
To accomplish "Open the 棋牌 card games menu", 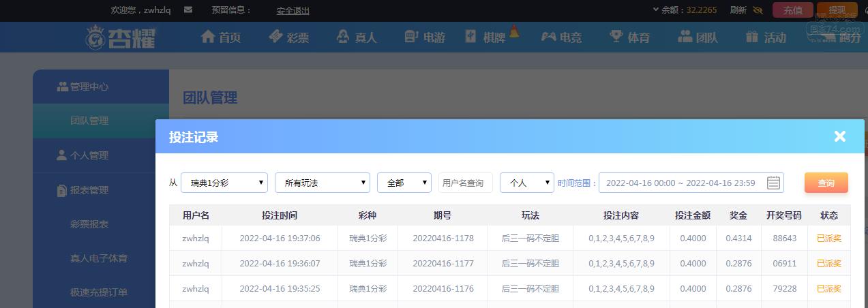I will [x=485, y=37].
